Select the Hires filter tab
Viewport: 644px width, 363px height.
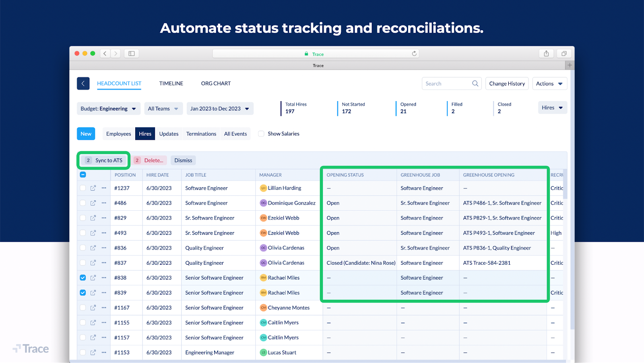point(145,134)
